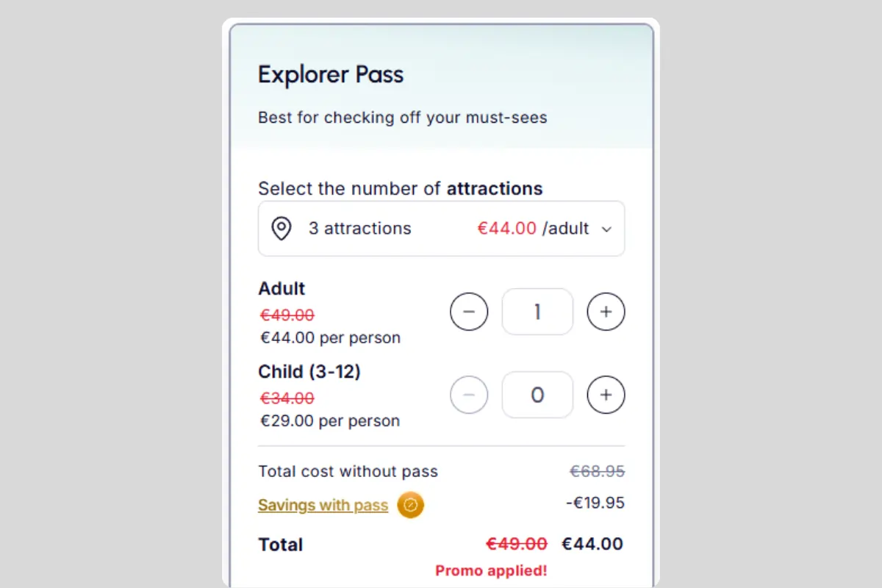Screen dimensions: 882x588
Task: Click the plus icon to add a child
Action: click(606, 395)
